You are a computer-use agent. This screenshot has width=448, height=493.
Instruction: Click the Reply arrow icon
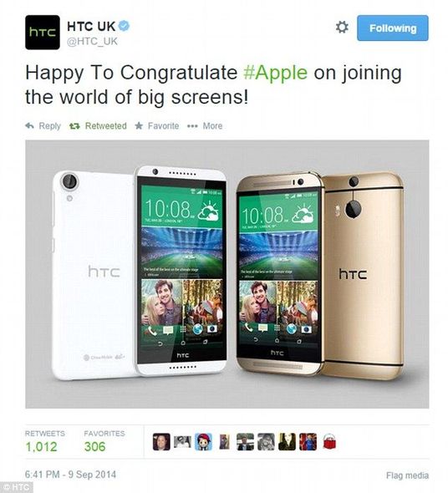(x=29, y=126)
